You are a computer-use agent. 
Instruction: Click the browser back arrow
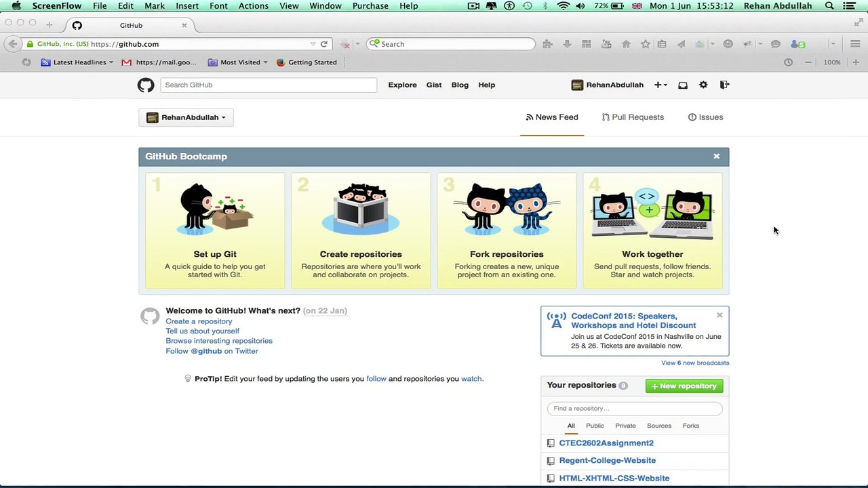pyautogui.click(x=13, y=44)
